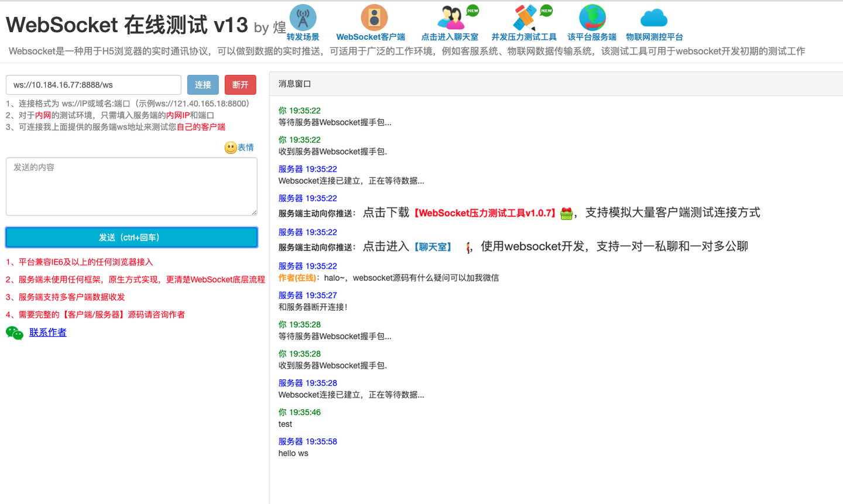
Task: Click the 发送的内容 message textarea
Action: point(131,186)
